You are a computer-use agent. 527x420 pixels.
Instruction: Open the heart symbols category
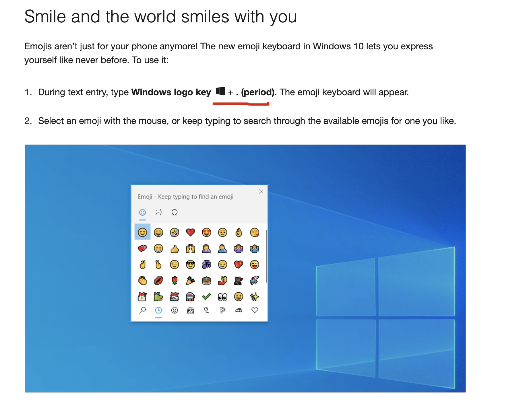point(255,310)
